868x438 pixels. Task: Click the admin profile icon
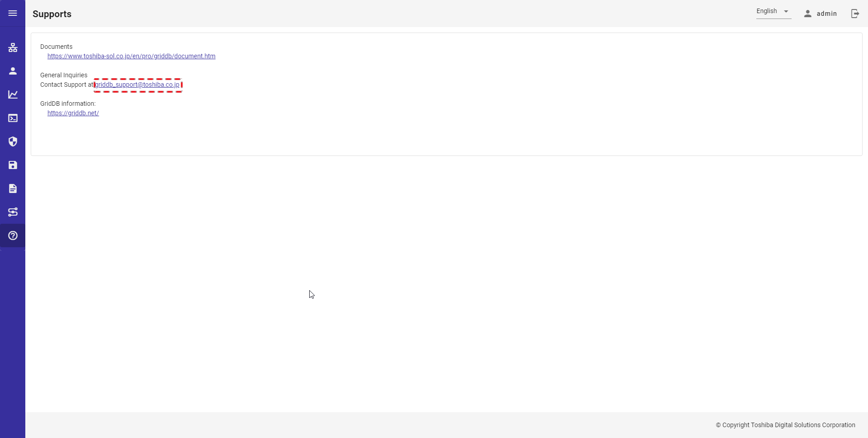pos(808,14)
